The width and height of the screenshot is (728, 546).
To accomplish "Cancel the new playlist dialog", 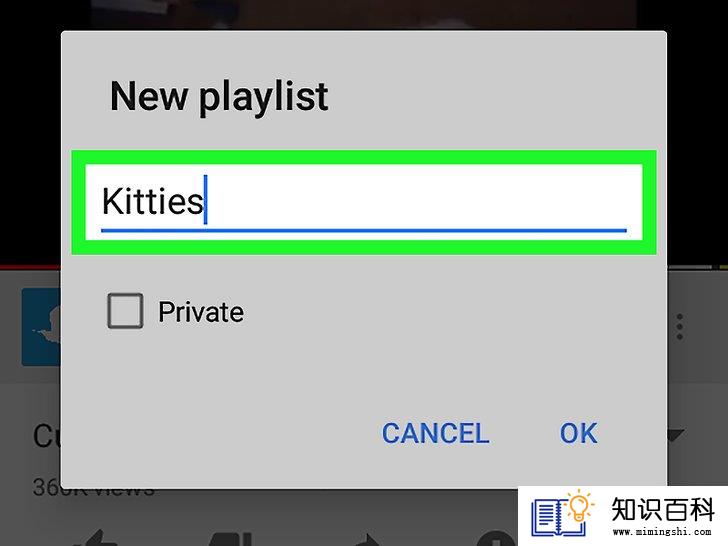I will [435, 433].
